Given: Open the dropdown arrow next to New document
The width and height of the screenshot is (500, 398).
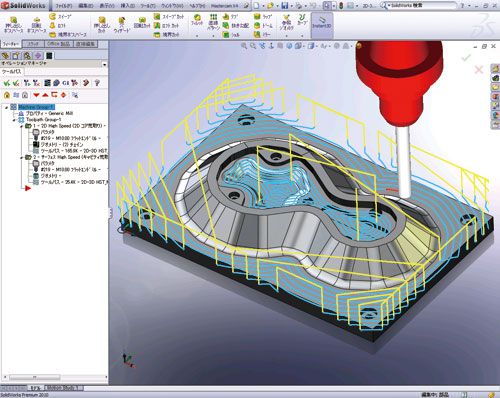Looking at the screenshot, I should click(262, 6).
